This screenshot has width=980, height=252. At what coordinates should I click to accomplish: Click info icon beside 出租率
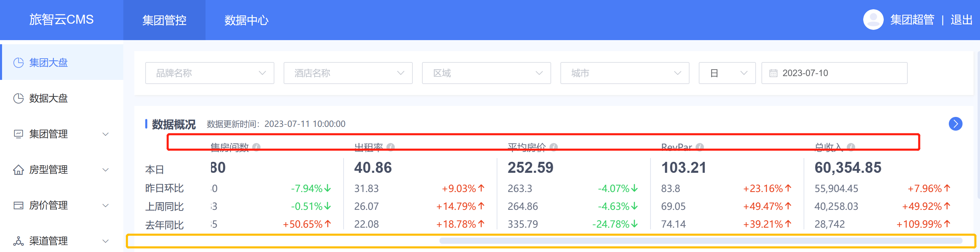point(391,147)
